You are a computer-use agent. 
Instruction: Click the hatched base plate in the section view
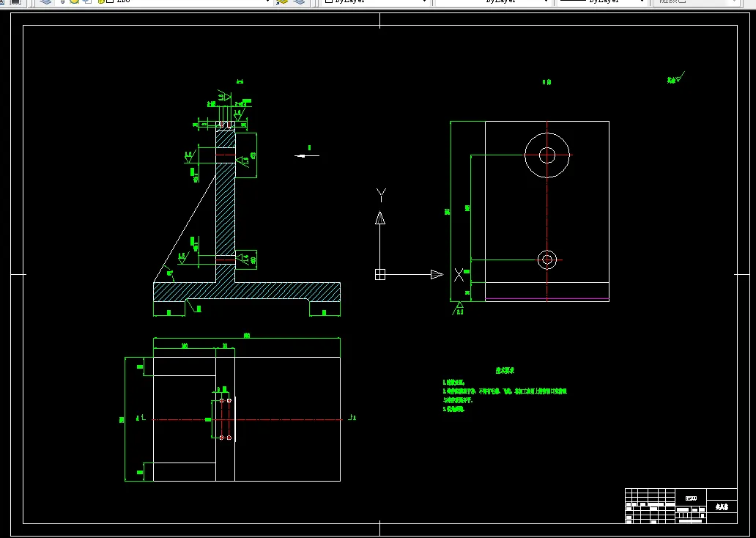(x=247, y=291)
